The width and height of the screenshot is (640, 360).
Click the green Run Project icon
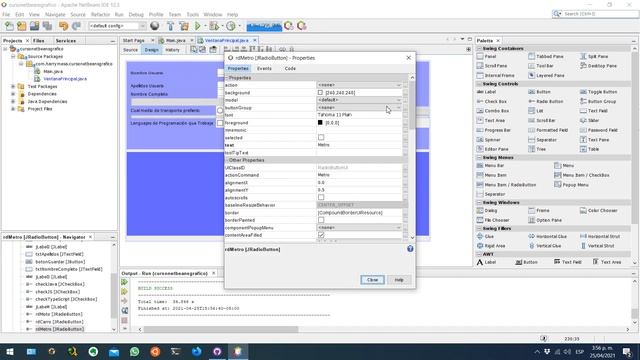click(x=198, y=26)
